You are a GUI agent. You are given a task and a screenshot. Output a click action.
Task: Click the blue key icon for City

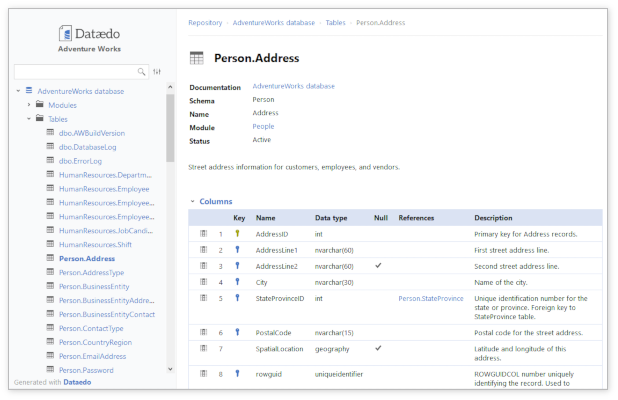pos(237,282)
